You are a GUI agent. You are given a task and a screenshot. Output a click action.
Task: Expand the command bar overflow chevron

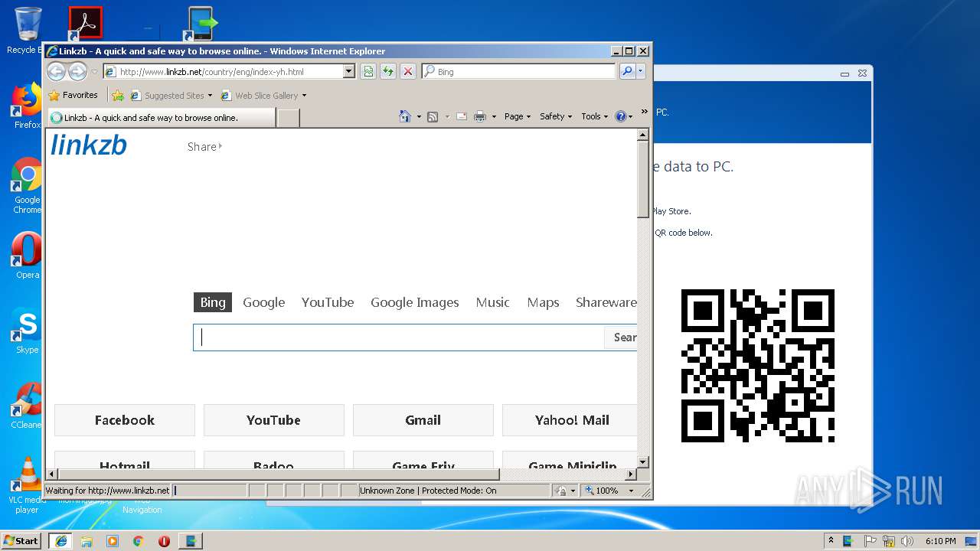pos(644,112)
